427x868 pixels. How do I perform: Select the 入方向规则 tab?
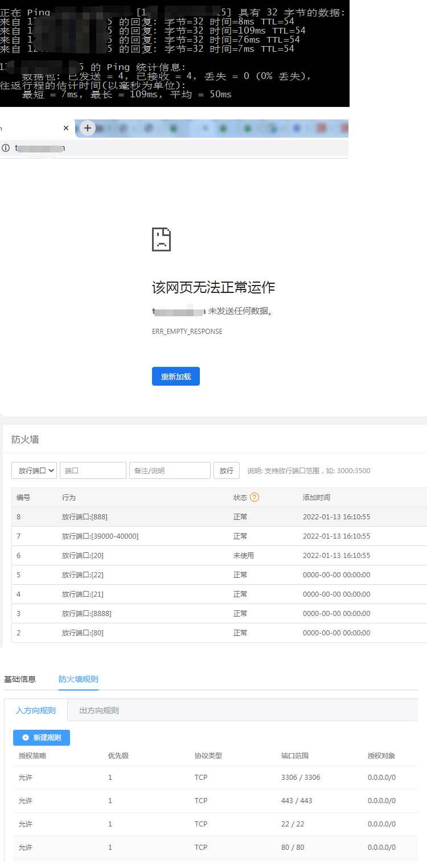(36, 710)
